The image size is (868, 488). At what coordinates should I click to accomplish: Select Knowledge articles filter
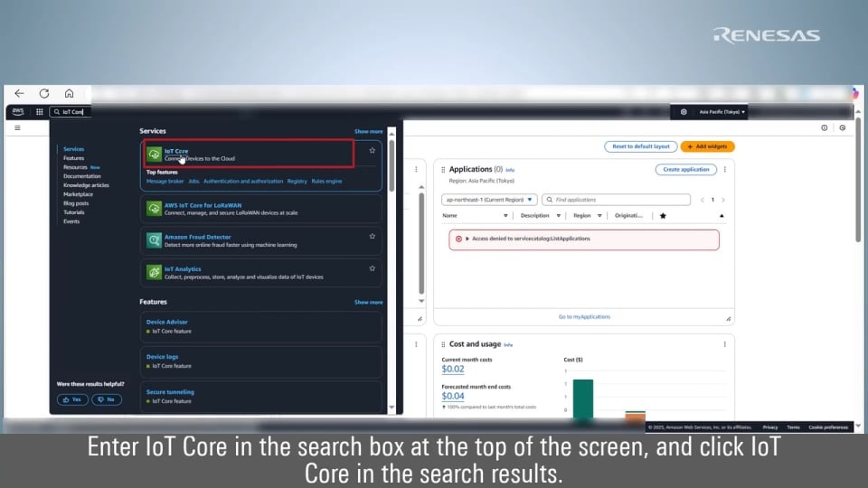pos(86,185)
